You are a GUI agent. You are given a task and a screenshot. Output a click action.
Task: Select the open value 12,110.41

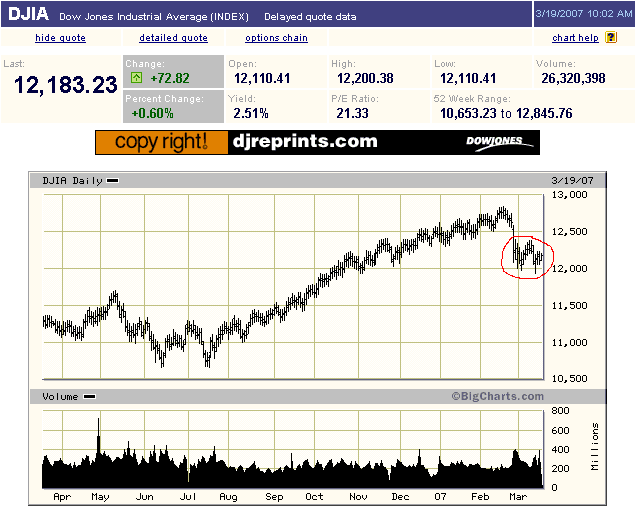[x=262, y=78]
